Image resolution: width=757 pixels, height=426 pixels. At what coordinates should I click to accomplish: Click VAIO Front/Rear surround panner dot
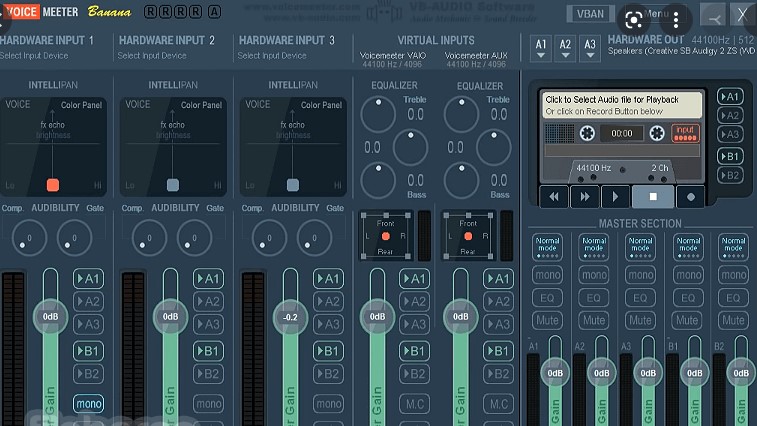[x=385, y=236]
